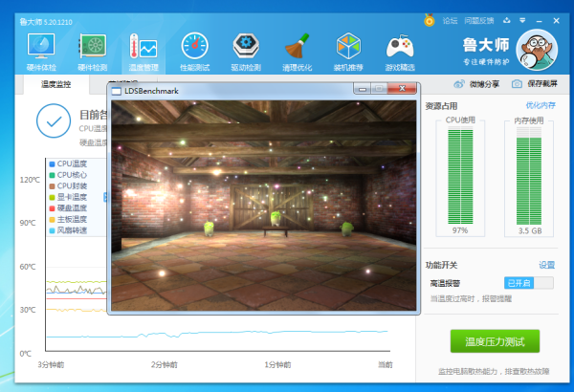Screen dimensions: 574x392
Task: Click the 鲁大师 avatar mascot picture
Action: coord(537,50)
